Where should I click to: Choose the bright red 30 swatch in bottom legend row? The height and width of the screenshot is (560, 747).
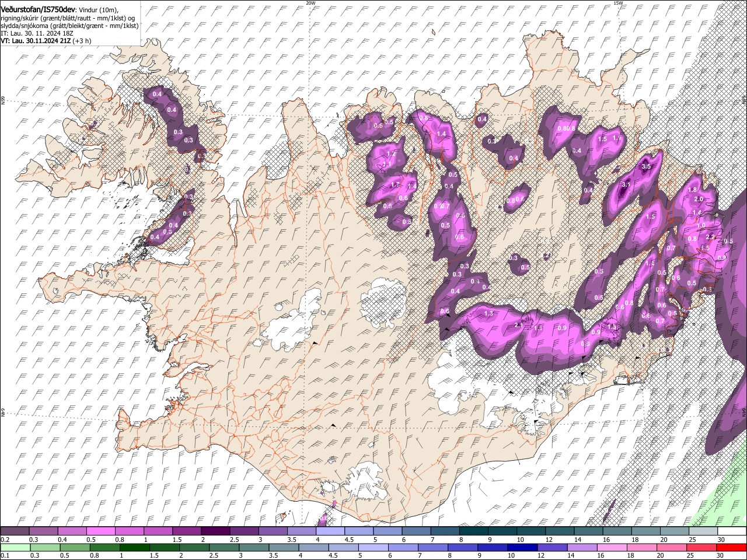click(x=732, y=548)
